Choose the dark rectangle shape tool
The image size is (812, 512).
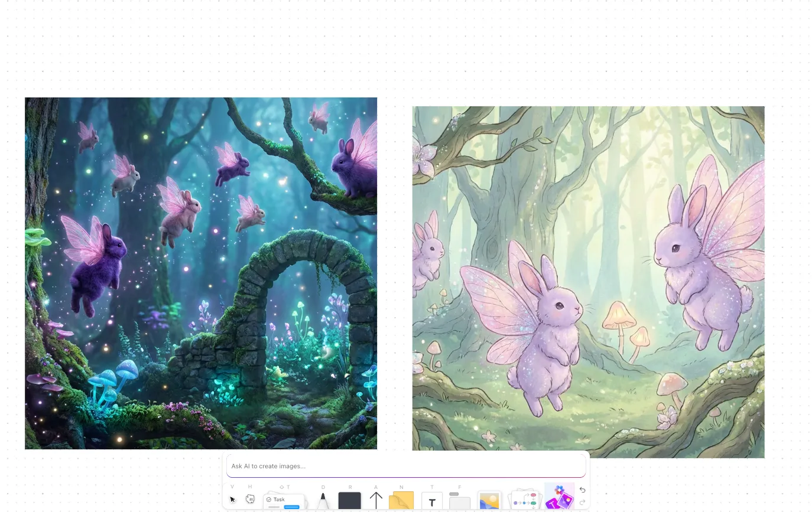(x=349, y=501)
